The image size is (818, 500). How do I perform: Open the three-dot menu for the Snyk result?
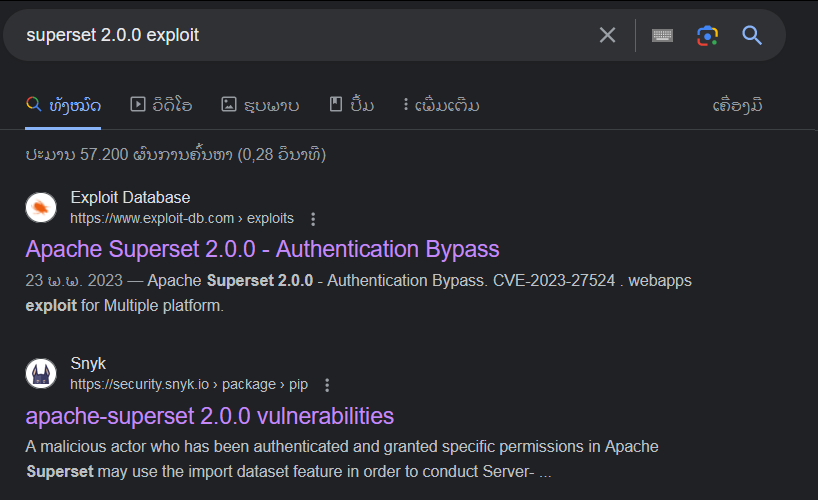[x=327, y=385]
